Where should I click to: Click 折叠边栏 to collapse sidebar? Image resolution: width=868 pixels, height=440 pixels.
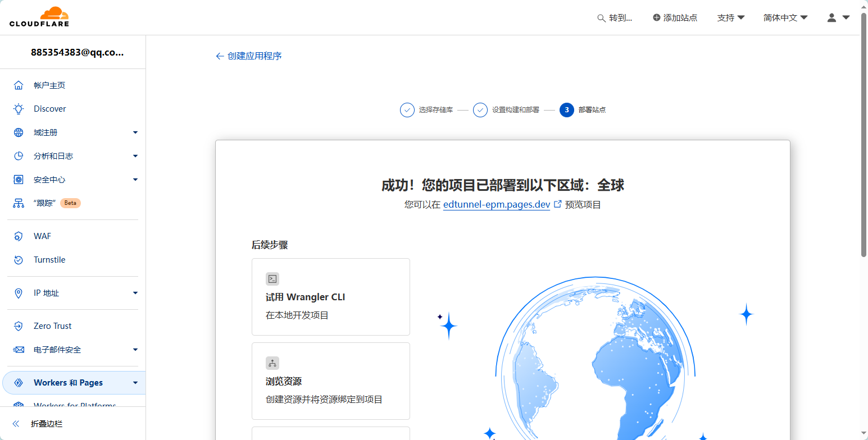coord(47,424)
